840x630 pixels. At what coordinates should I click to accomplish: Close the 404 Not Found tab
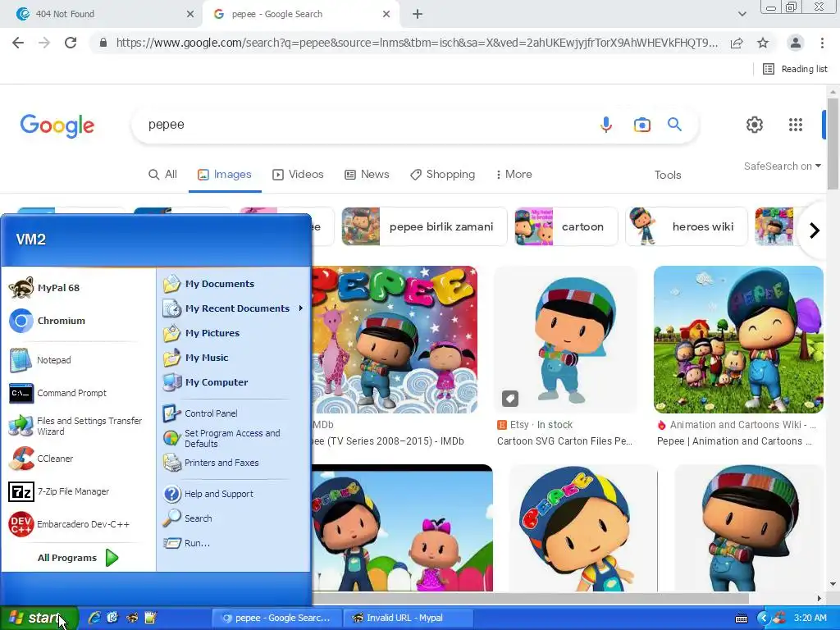(190, 14)
